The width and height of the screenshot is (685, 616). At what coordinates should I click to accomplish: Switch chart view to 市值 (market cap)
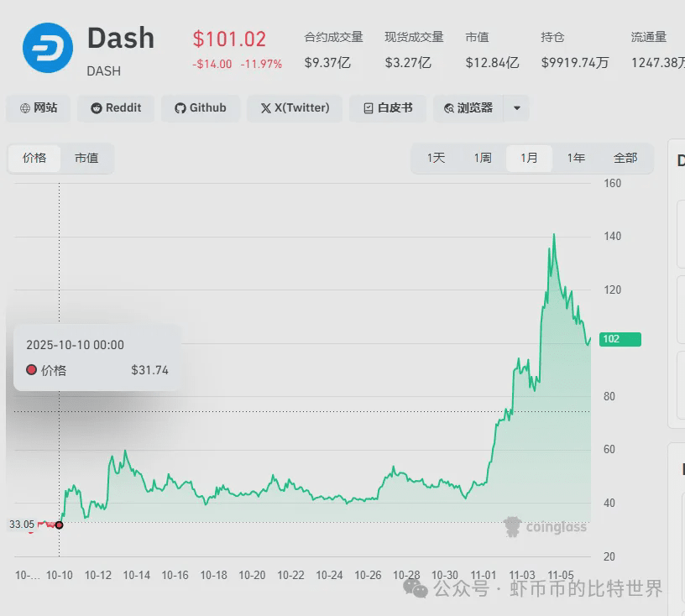(87, 158)
